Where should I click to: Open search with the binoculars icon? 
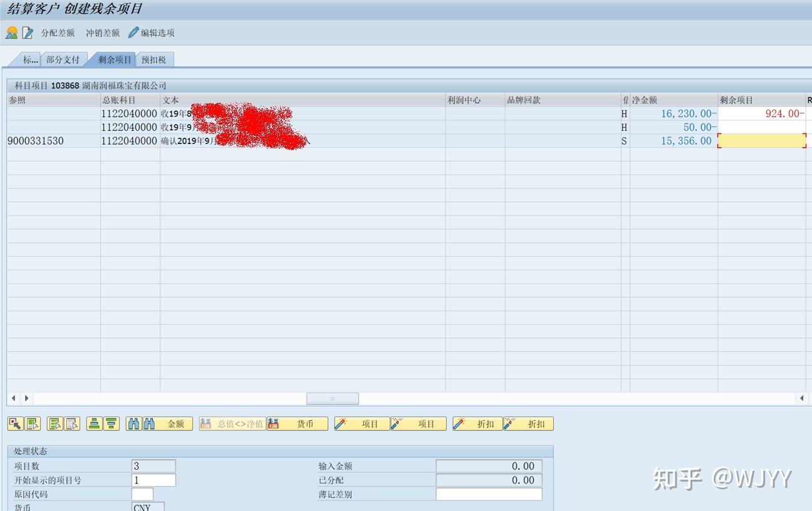(x=132, y=424)
